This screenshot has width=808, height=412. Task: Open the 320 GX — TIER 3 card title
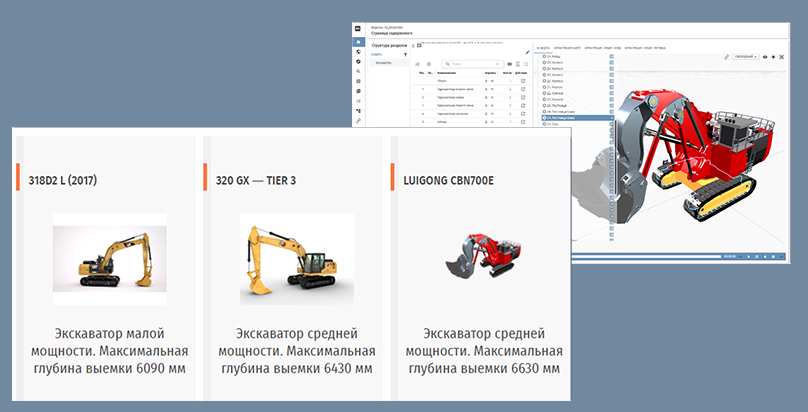coord(256,180)
